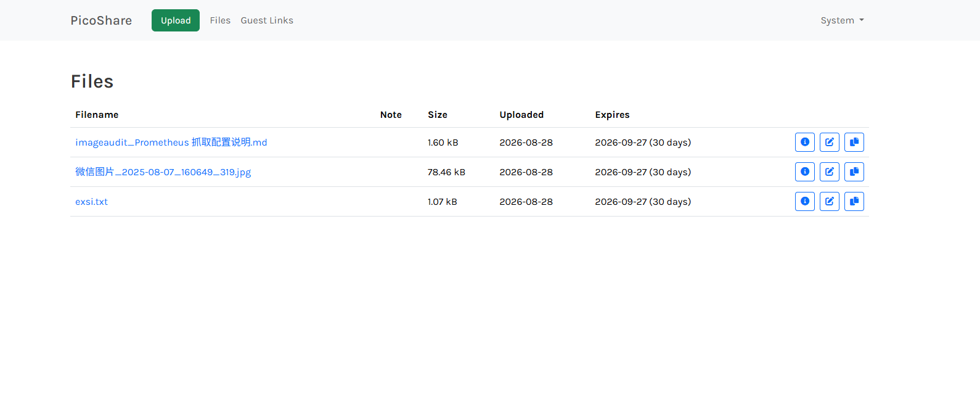Click the Uploaded column header
Viewport: 980px width, 393px height.
click(521, 115)
